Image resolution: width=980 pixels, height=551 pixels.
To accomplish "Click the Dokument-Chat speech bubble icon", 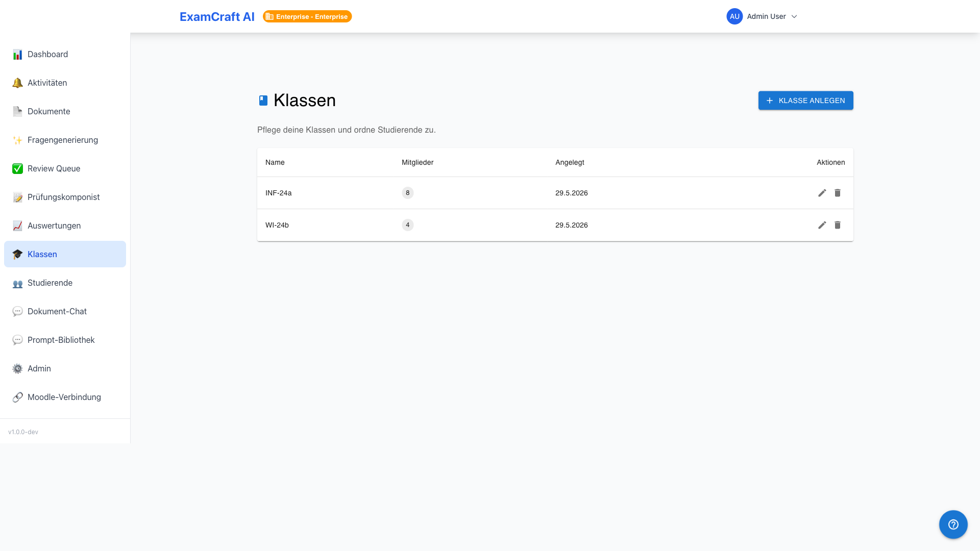I will (x=17, y=311).
